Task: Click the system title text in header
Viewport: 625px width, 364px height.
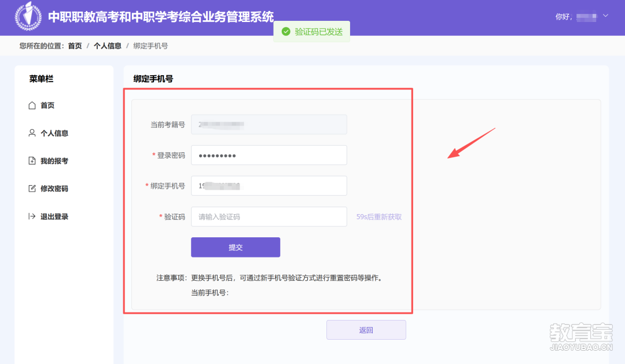Action: pos(161,17)
